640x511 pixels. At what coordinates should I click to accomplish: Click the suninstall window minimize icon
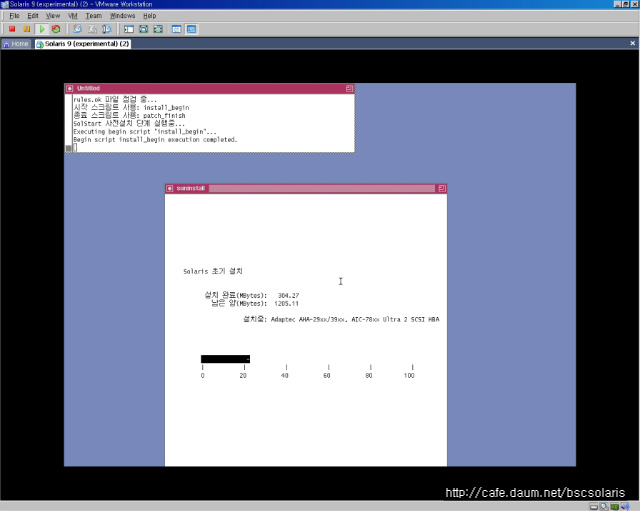tap(442, 188)
